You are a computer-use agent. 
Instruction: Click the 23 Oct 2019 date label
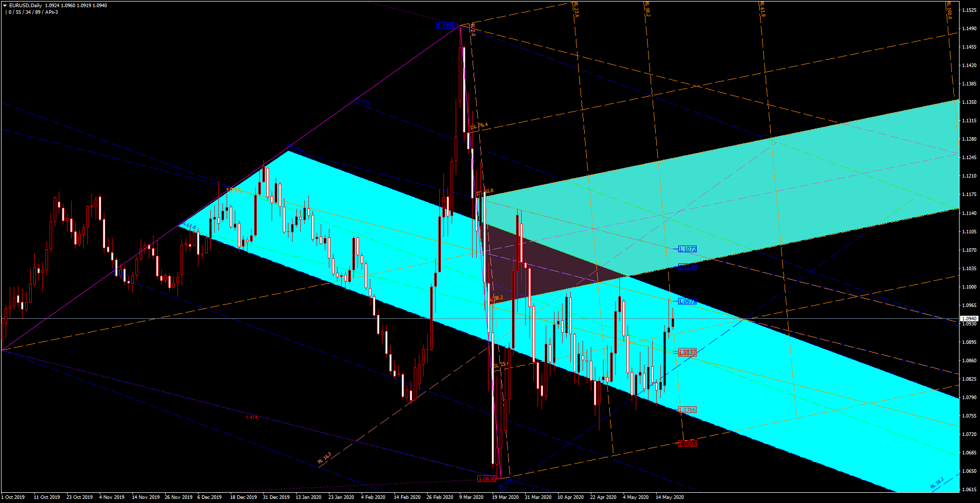click(79, 497)
